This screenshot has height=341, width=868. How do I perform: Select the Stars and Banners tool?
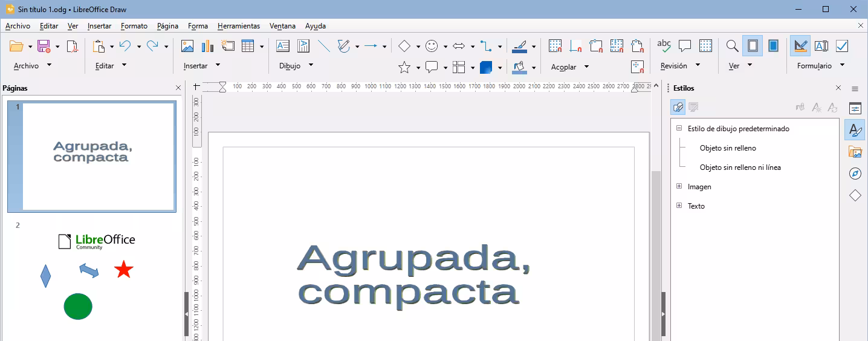coord(404,67)
